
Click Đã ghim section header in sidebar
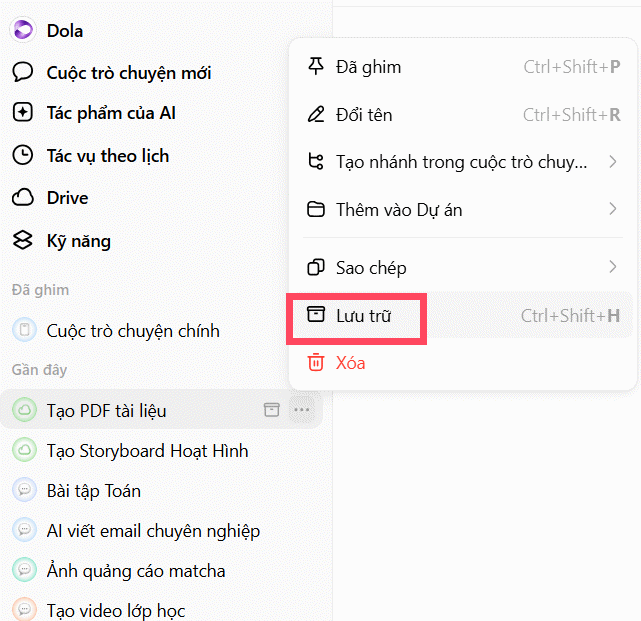[40, 289]
